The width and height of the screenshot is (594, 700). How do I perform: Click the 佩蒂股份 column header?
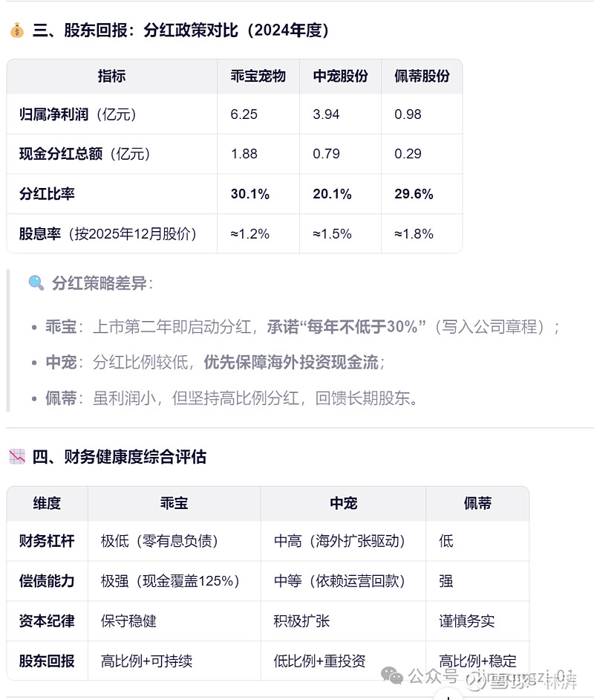click(x=422, y=77)
